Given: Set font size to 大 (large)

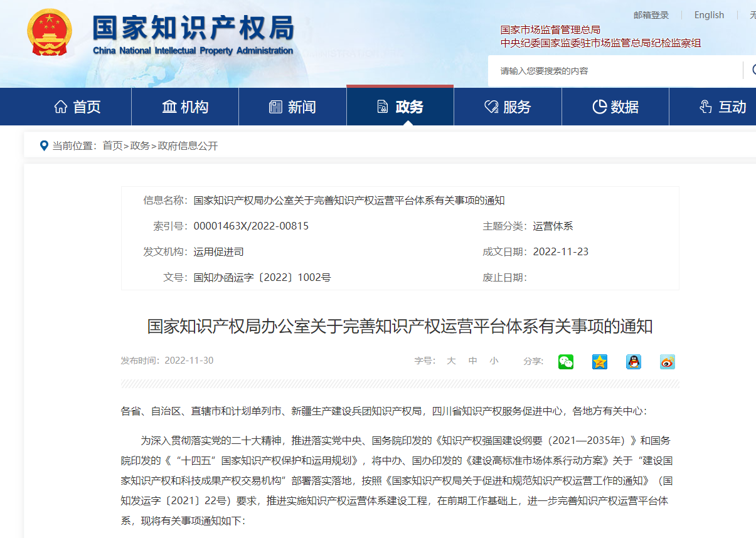Looking at the screenshot, I should (x=451, y=361).
